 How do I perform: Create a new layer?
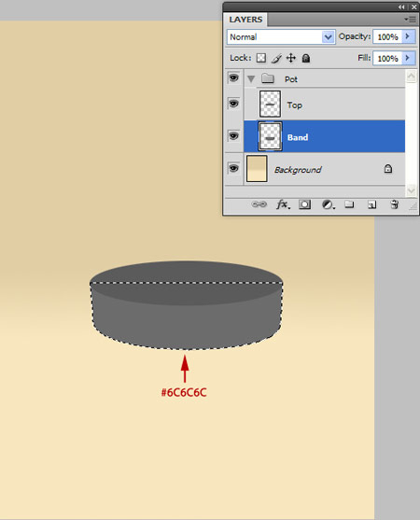tap(372, 205)
